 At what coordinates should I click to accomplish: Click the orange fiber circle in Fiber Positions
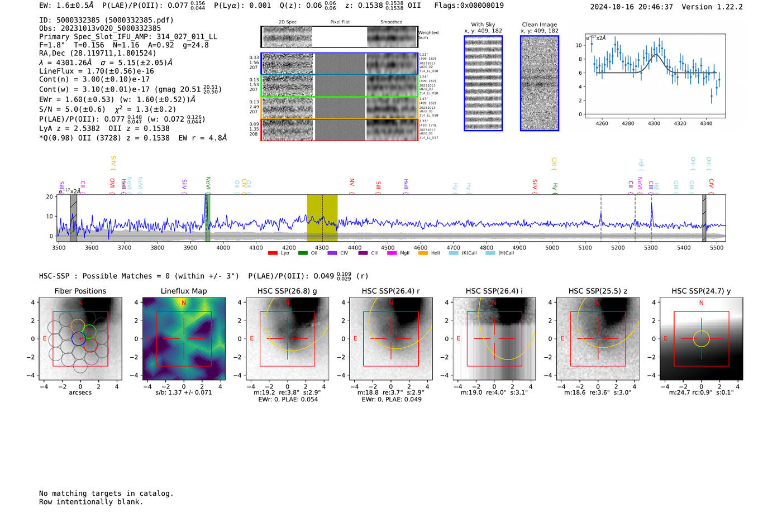pos(78,325)
